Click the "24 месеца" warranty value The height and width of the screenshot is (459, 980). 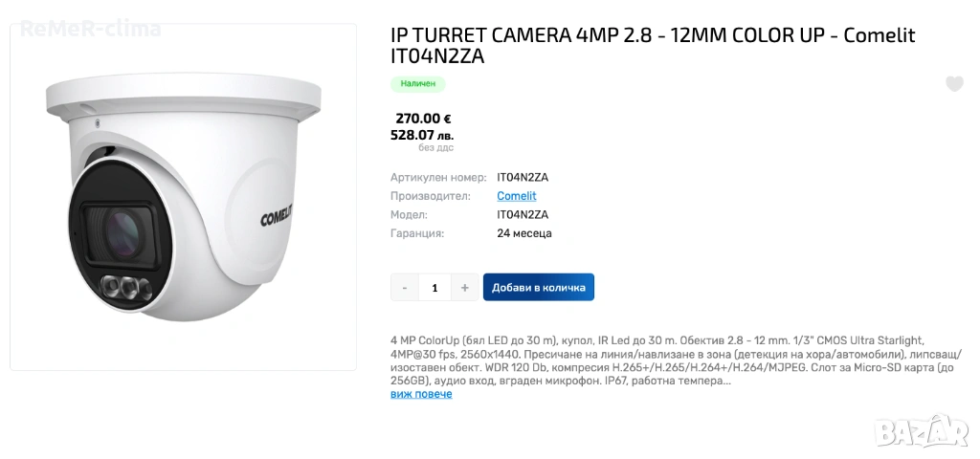point(524,233)
